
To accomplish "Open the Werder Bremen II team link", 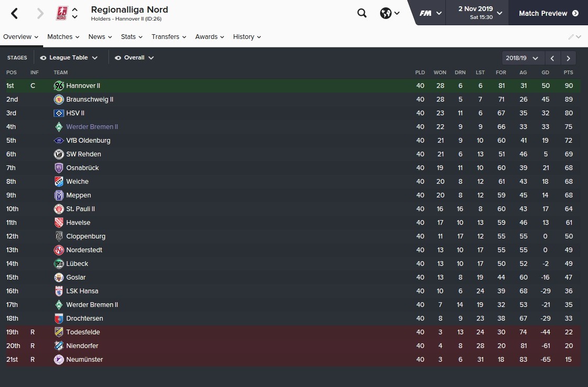I will click(92, 127).
